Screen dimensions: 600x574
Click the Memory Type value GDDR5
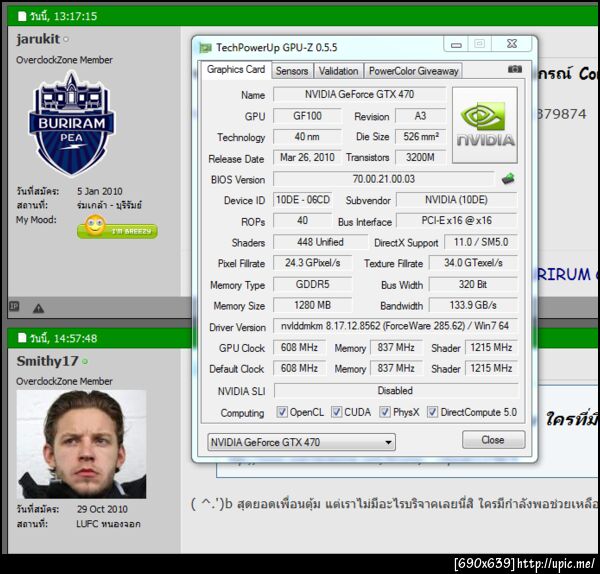[313, 284]
